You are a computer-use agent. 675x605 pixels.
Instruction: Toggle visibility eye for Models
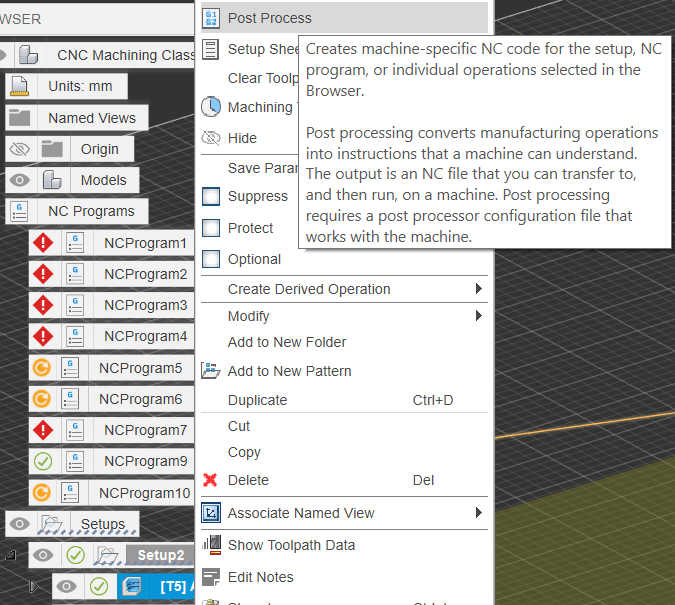click(x=20, y=180)
